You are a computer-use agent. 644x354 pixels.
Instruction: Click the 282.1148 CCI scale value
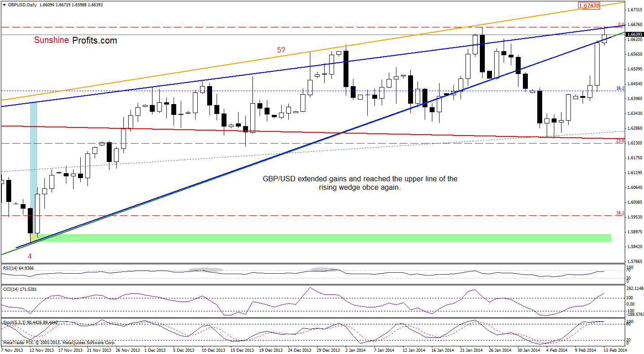point(635,288)
